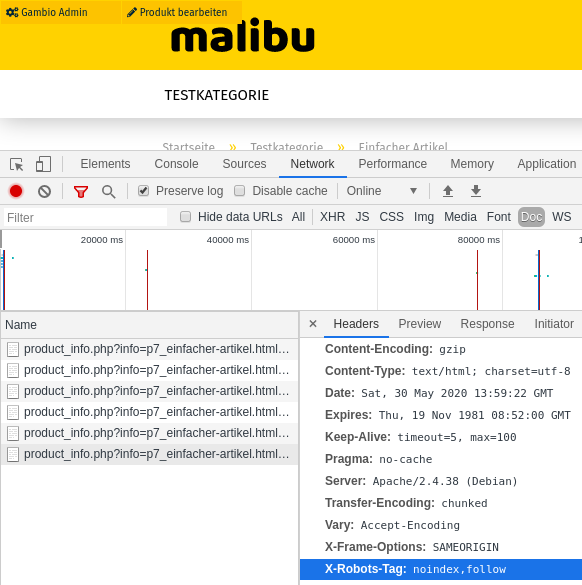This screenshot has width=582, height=585.
Task: Click the Name column header
Action: tap(149, 325)
